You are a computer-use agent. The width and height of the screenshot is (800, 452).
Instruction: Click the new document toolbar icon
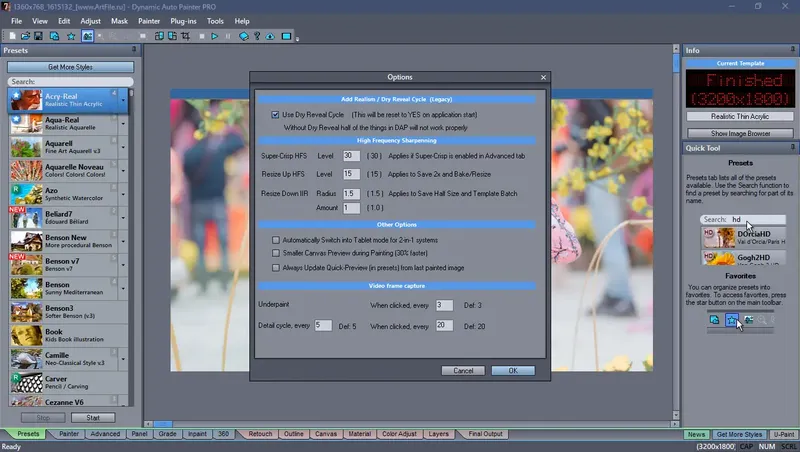pos(12,36)
